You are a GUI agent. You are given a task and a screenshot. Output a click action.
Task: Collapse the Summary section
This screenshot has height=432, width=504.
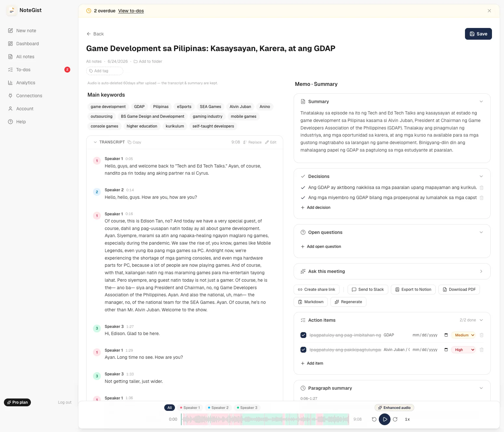point(481,101)
